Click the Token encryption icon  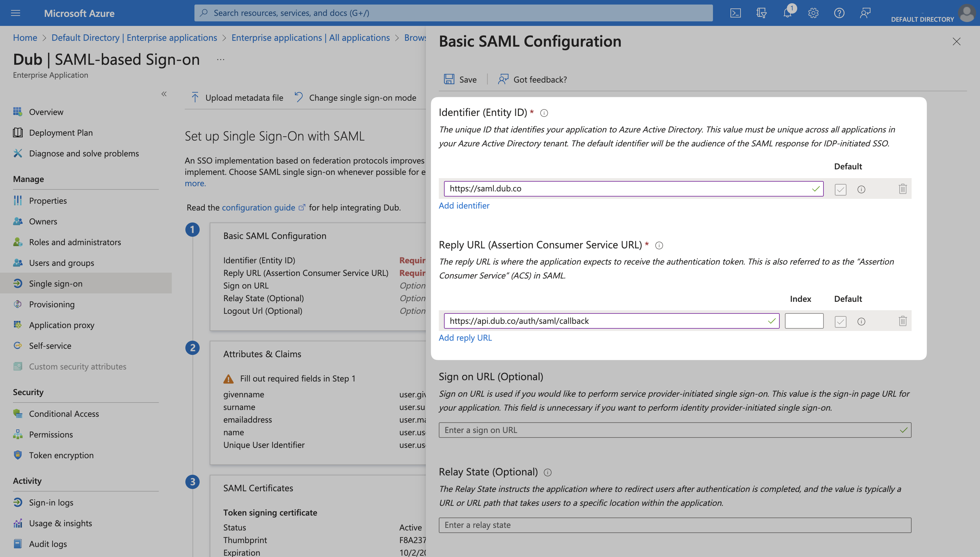tap(17, 455)
